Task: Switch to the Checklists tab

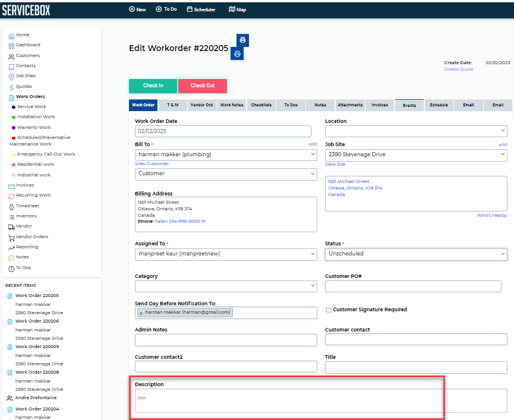Action: click(x=261, y=105)
